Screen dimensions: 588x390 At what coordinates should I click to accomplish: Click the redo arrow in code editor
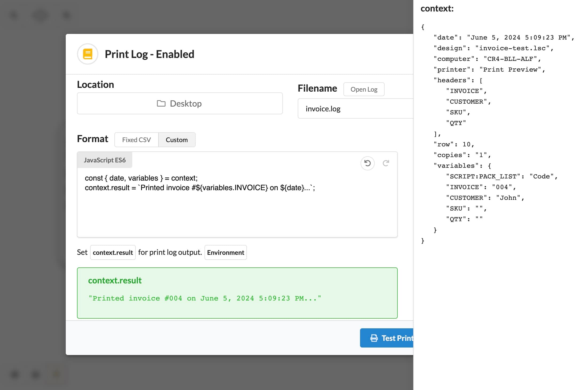coord(386,163)
